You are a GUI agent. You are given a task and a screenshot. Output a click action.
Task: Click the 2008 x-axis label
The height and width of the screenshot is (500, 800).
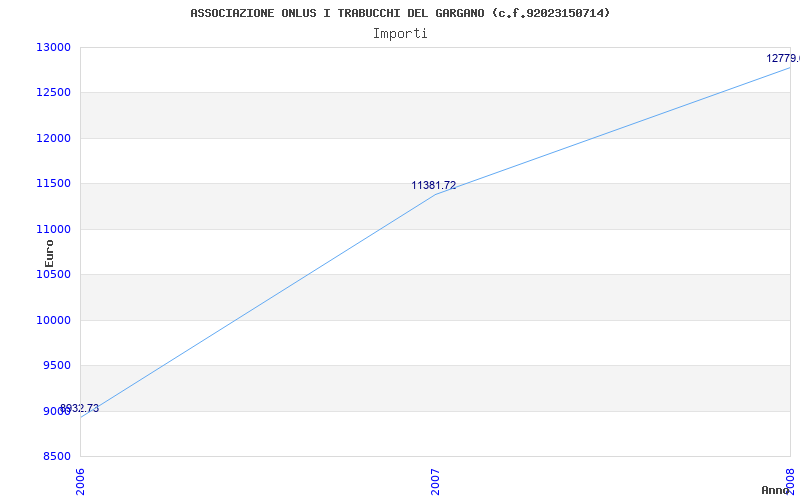[x=790, y=480]
